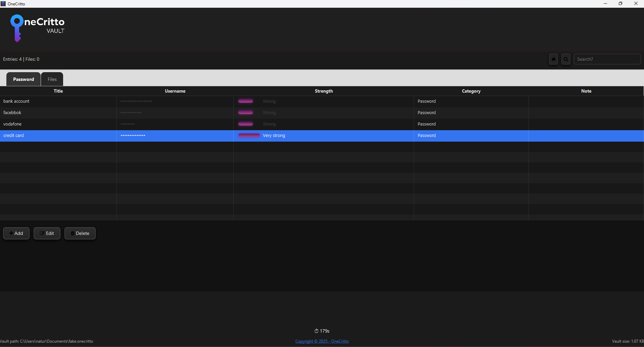Click the credit card strength bar
This screenshot has width=644, height=347.
tap(248, 135)
